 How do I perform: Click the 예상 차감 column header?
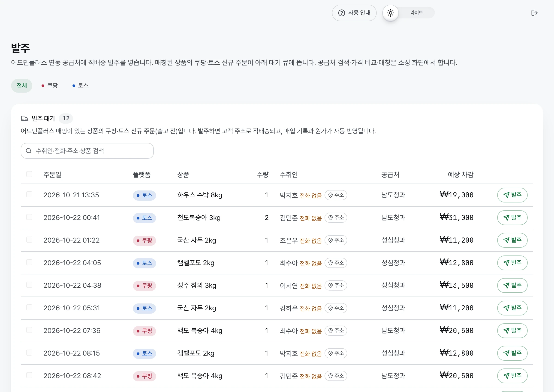pyautogui.click(x=461, y=175)
